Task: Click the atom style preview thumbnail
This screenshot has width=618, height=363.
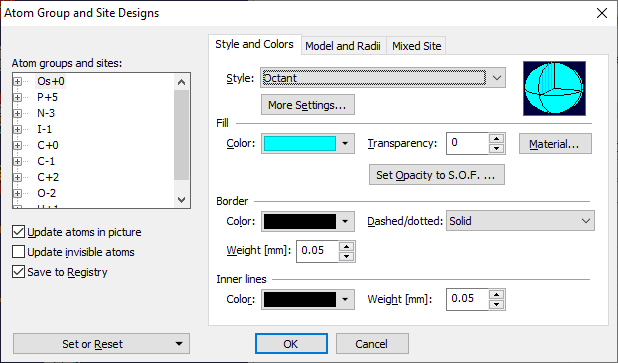Action: point(554,88)
